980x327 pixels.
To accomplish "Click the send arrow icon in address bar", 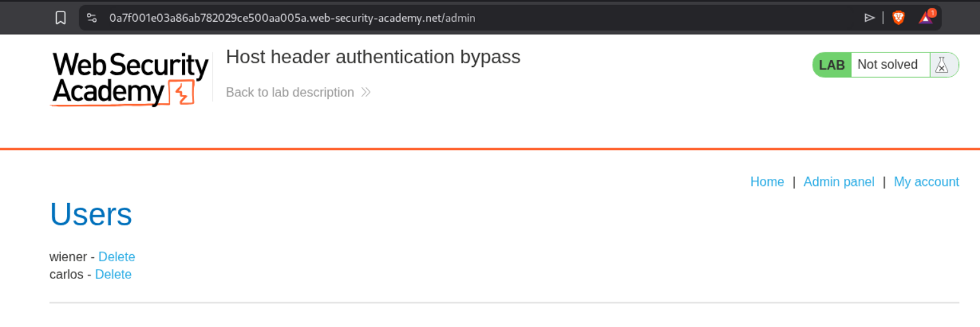I will coord(869,18).
